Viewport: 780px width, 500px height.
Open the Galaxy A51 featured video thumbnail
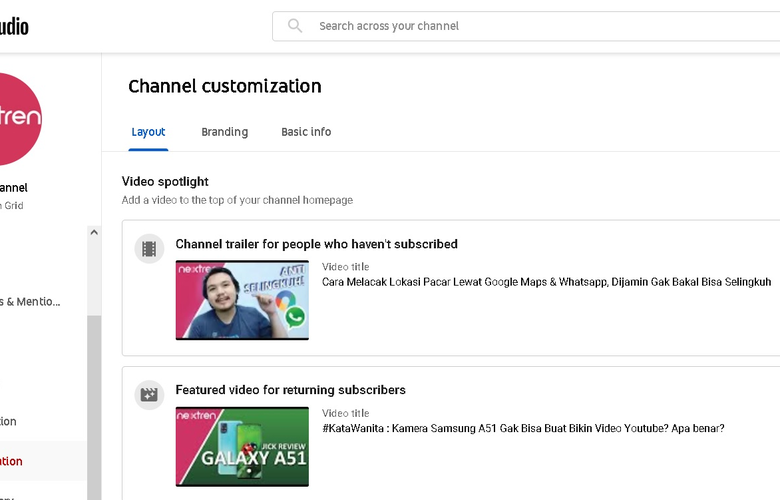coord(242,446)
